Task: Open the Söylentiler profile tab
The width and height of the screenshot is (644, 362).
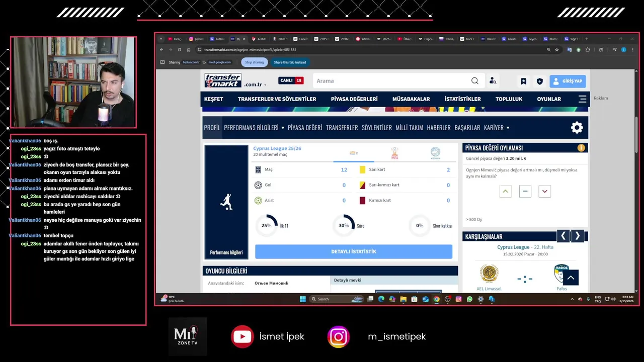Action: [x=377, y=128]
